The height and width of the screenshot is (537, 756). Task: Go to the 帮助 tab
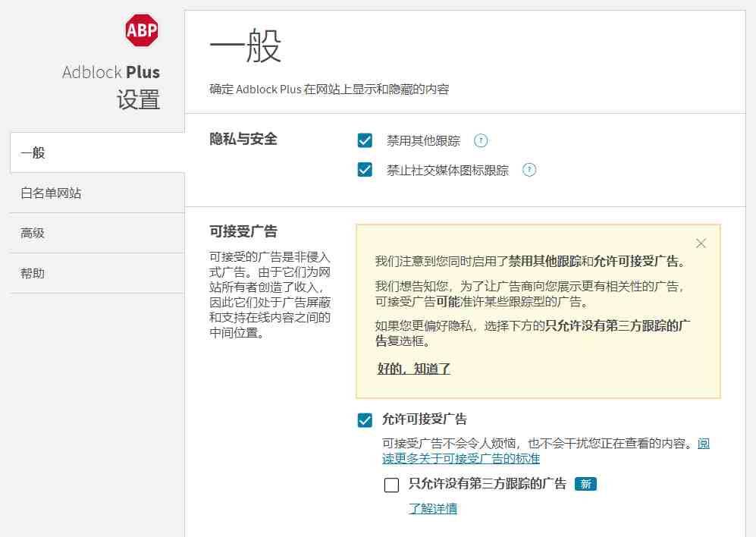click(x=97, y=273)
